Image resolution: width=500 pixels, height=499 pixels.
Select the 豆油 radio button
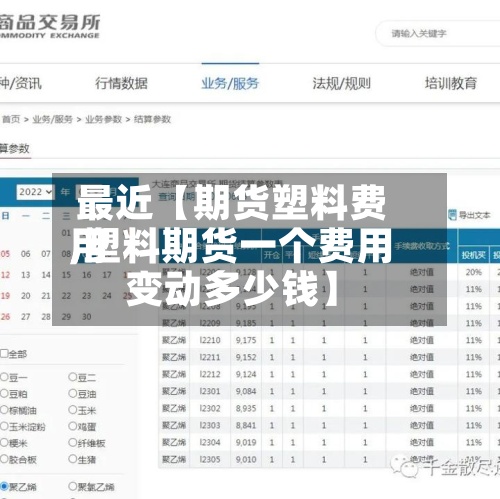(72, 394)
